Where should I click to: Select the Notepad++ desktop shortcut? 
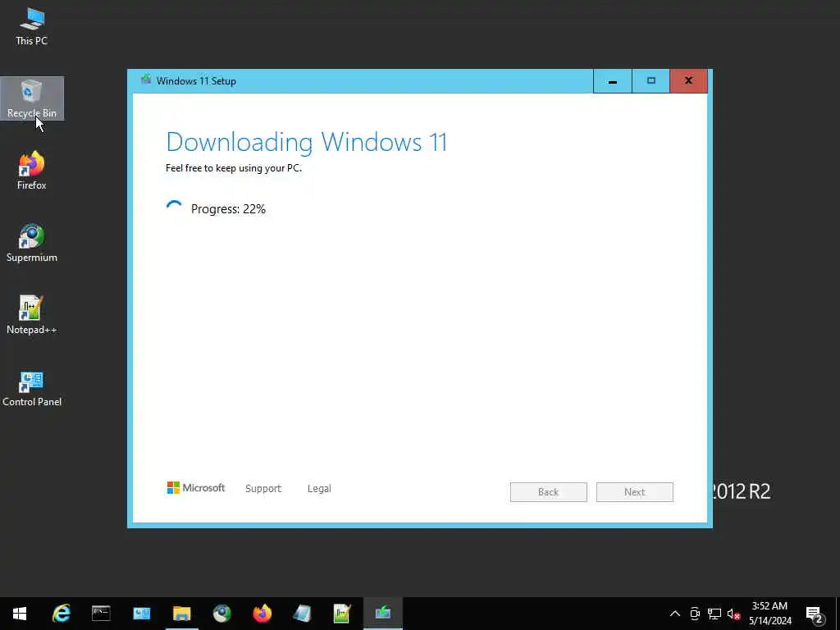coord(32,316)
